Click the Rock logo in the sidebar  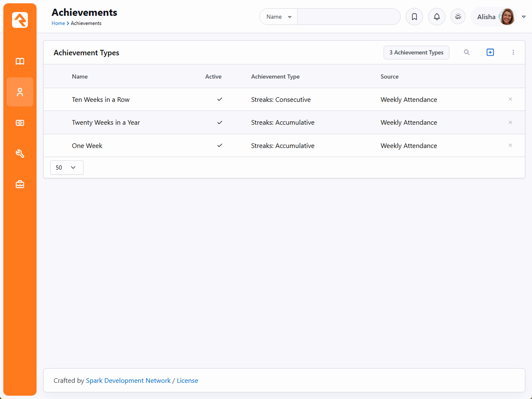click(20, 20)
